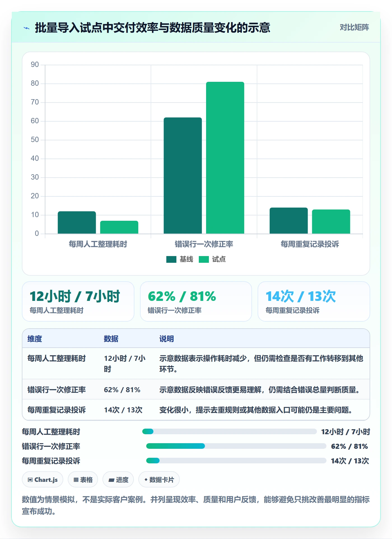Screen dimensions: 392x539
Task: Open the 62% / 81% stat card
Action: [x=196, y=301]
